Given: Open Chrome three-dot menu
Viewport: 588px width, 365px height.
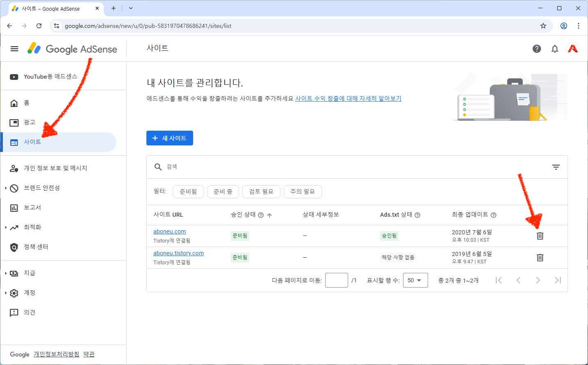Looking at the screenshot, I should (579, 26).
